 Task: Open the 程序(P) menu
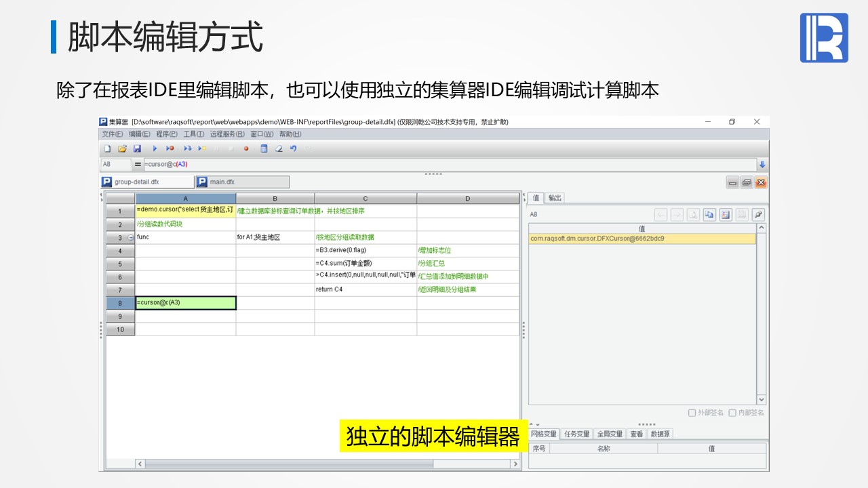pos(167,134)
